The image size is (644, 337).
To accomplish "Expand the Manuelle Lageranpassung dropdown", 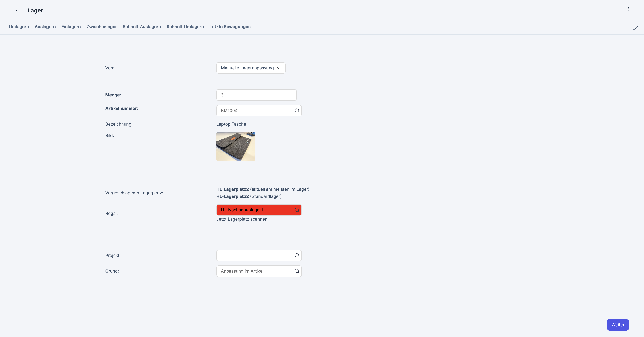I will tap(250, 68).
